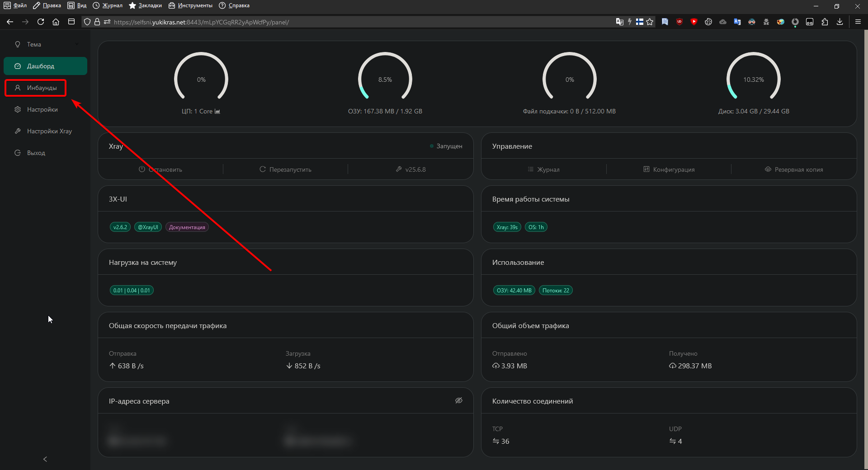Viewport: 868px width, 470px height.
Task: Open the @XrayUI tag link
Action: [x=148, y=227]
